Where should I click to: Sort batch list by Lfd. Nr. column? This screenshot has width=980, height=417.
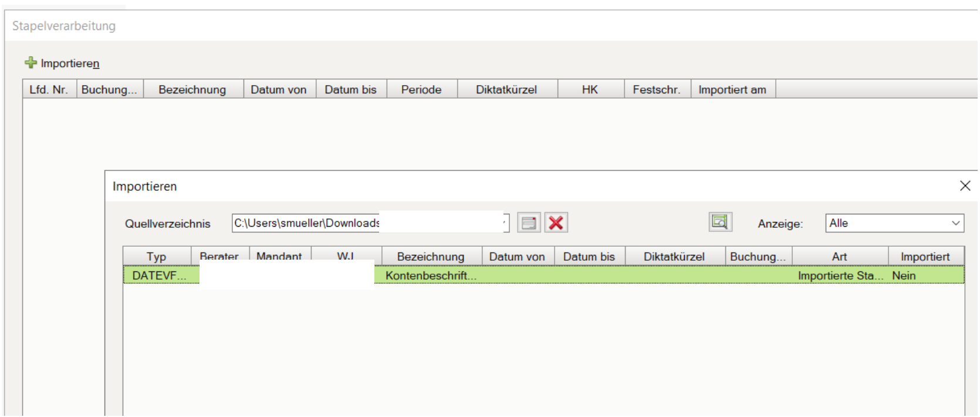(49, 90)
